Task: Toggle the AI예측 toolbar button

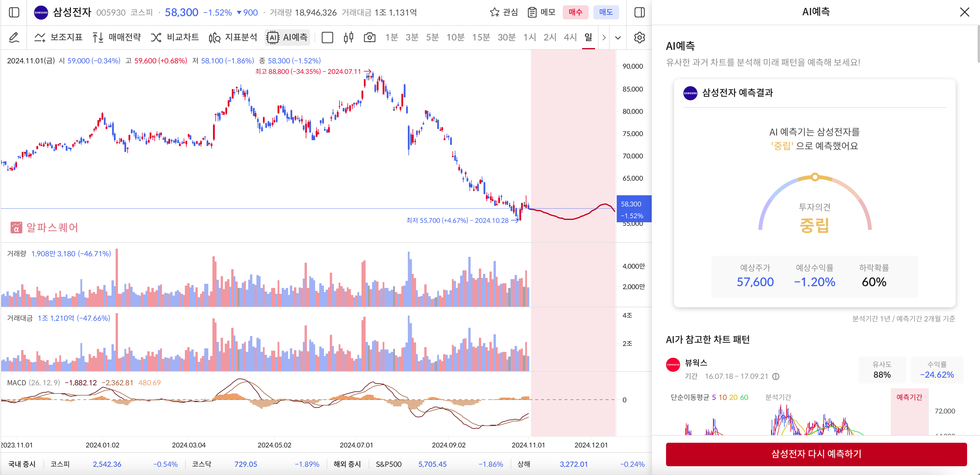Action: pos(287,37)
